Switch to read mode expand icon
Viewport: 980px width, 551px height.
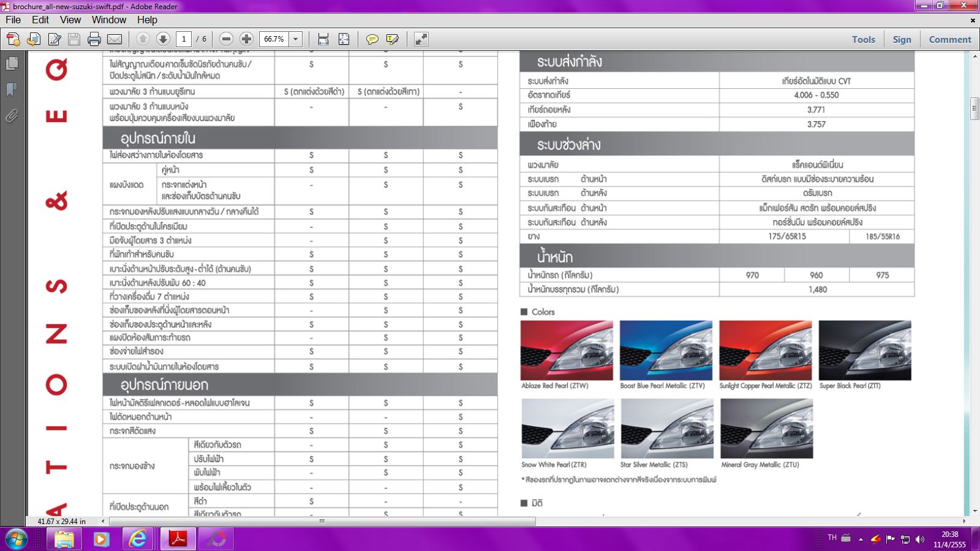(421, 39)
